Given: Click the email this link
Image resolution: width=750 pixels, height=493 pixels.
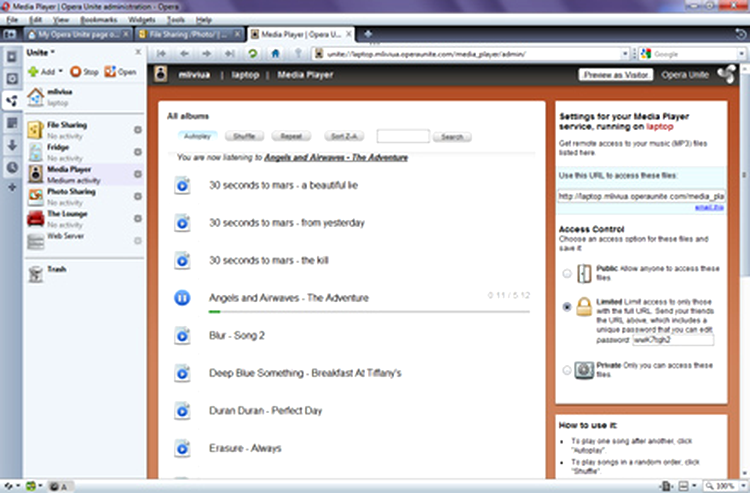Looking at the screenshot, I should point(709,207).
